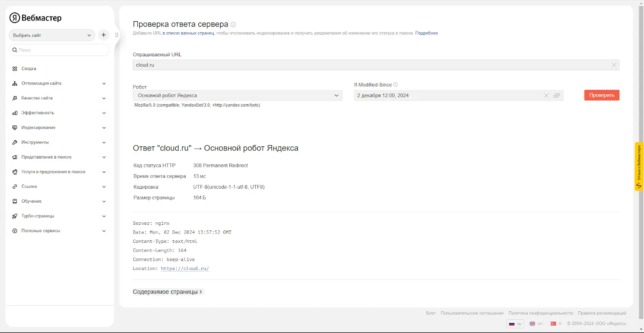Open the Качество сайта menu item
This screenshot has height=333, width=644.
[x=37, y=98]
